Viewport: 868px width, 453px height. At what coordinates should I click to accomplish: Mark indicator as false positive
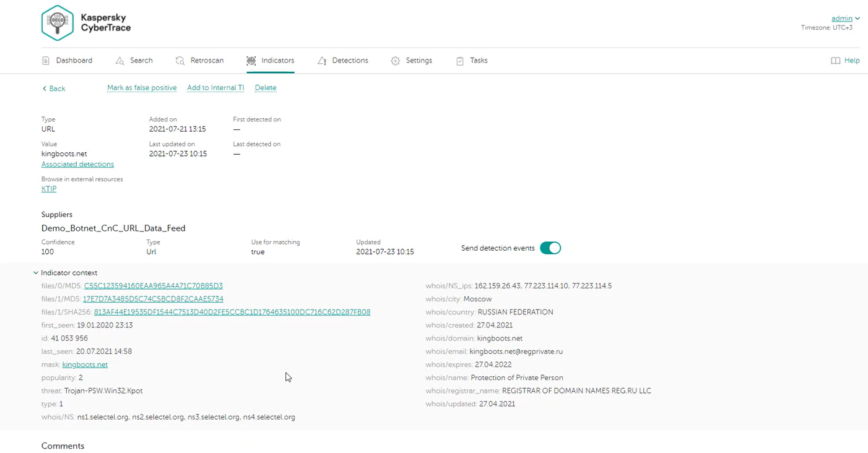click(x=142, y=88)
